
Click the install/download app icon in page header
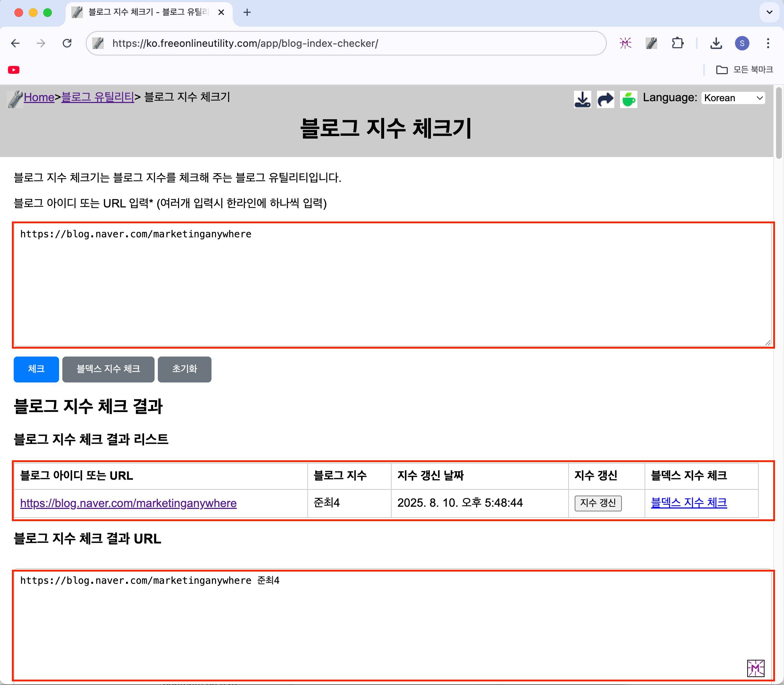pos(583,99)
